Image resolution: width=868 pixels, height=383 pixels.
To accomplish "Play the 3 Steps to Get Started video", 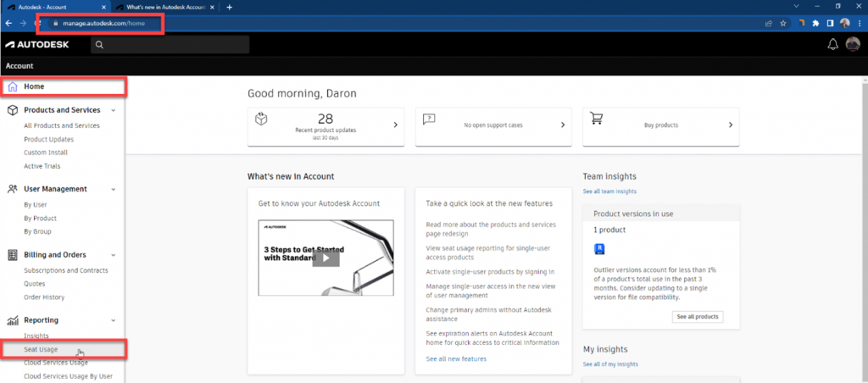I will [x=325, y=258].
